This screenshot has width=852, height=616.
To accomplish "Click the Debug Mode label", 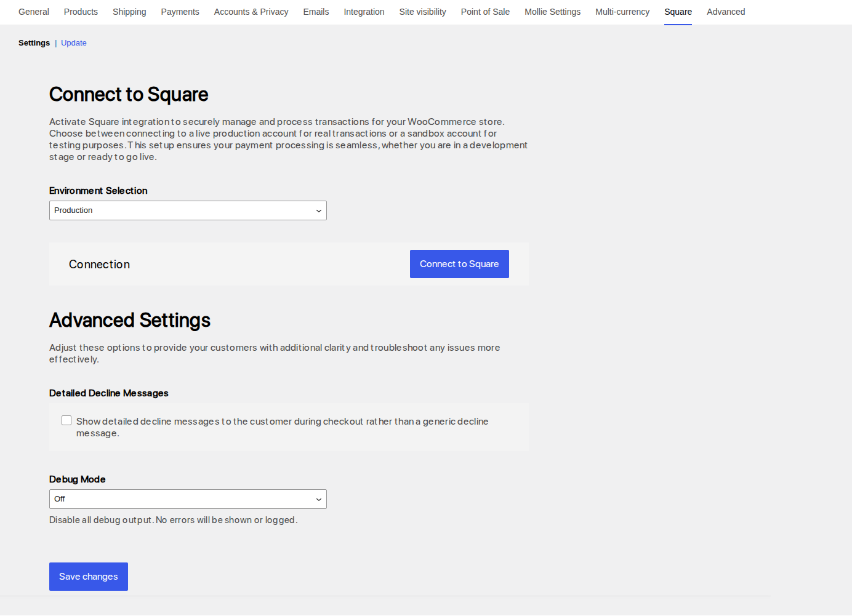I will click(78, 479).
